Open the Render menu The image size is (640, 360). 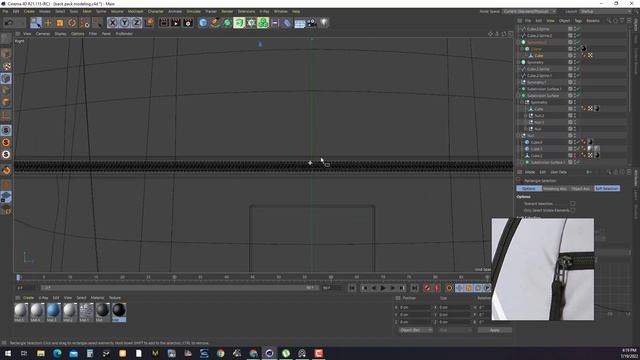click(x=227, y=11)
